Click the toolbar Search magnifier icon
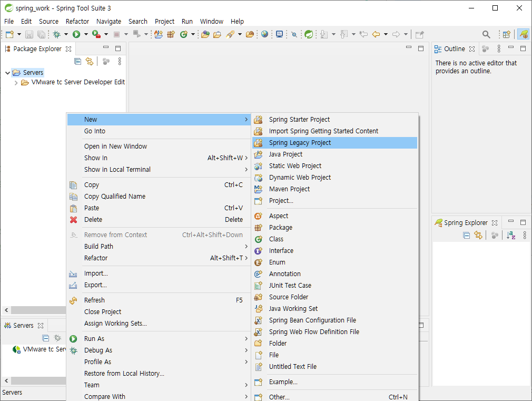This screenshot has width=532, height=401. (486, 34)
